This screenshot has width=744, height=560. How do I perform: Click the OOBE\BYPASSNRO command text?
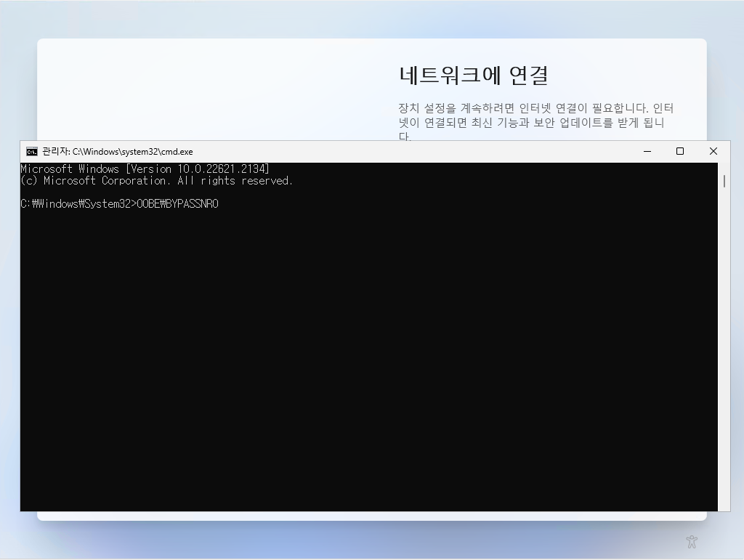[x=177, y=204]
